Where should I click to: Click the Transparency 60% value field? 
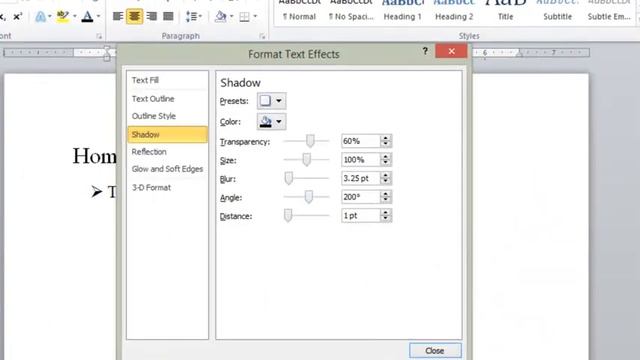(361, 141)
